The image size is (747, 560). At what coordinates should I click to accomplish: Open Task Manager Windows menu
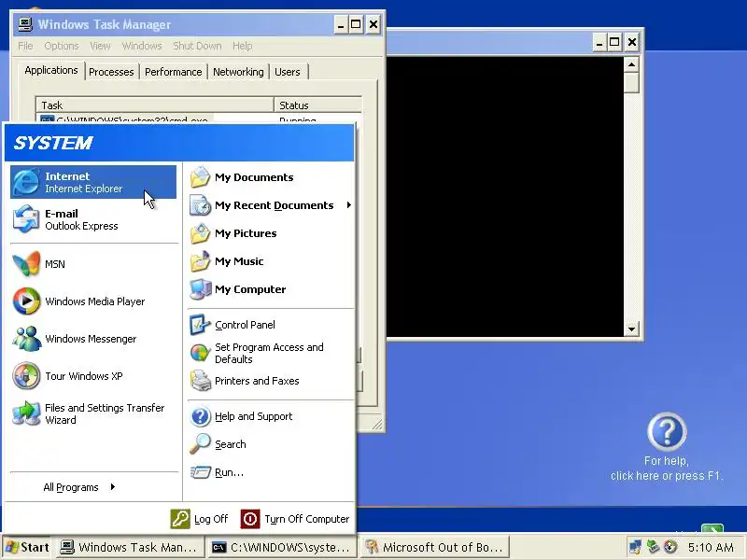pos(142,46)
